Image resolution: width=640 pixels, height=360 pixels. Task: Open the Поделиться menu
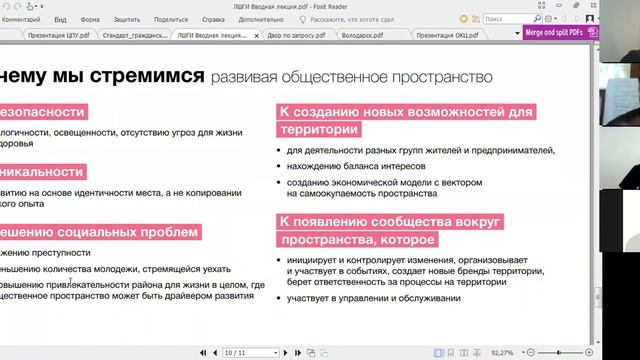[171, 19]
